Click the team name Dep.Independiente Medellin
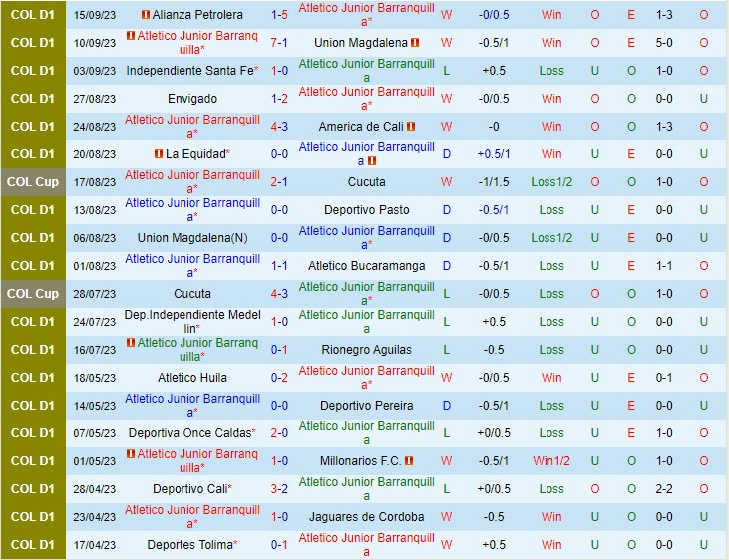Viewport: 729px width, 560px height. point(192,322)
